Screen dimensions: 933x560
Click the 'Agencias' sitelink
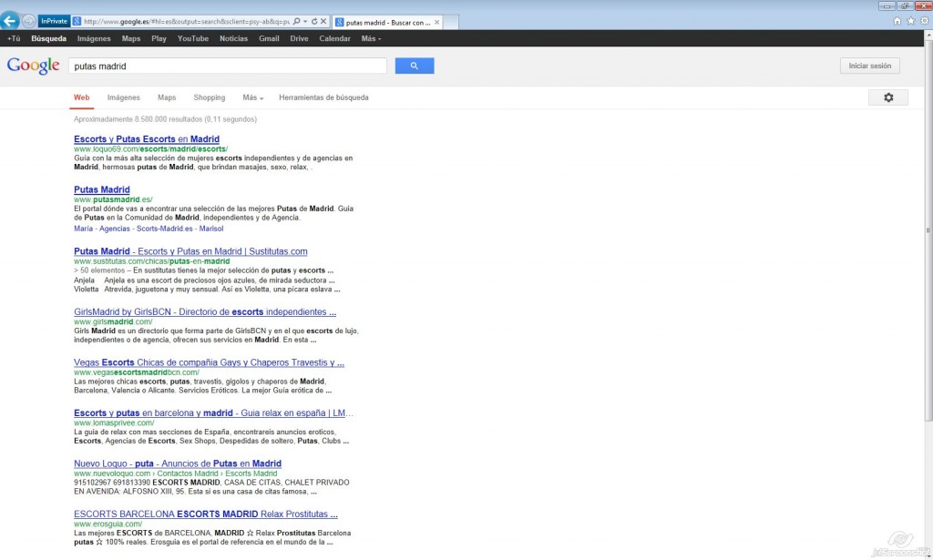coord(114,229)
